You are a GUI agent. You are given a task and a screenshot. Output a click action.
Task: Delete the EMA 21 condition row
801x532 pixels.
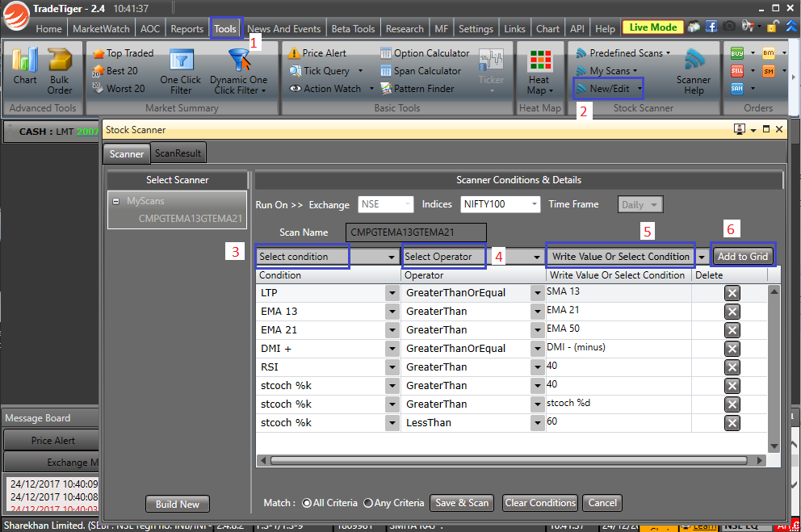(732, 330)
